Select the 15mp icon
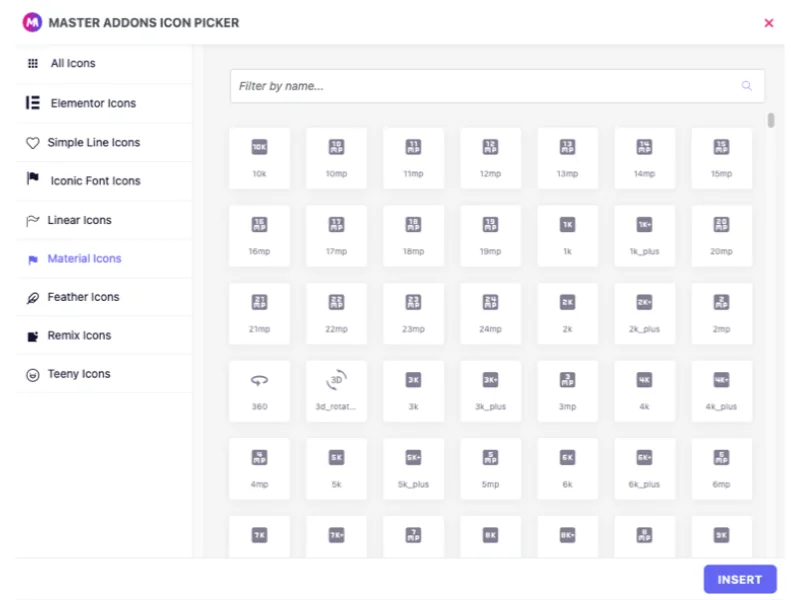Image resolution: width=800 pixels, height=600 pixels. pos(721,158)
